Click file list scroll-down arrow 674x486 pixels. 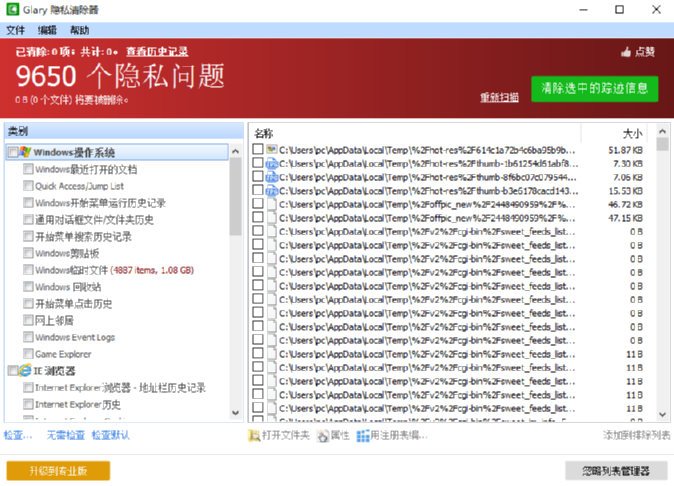click(x=662, y=415)
